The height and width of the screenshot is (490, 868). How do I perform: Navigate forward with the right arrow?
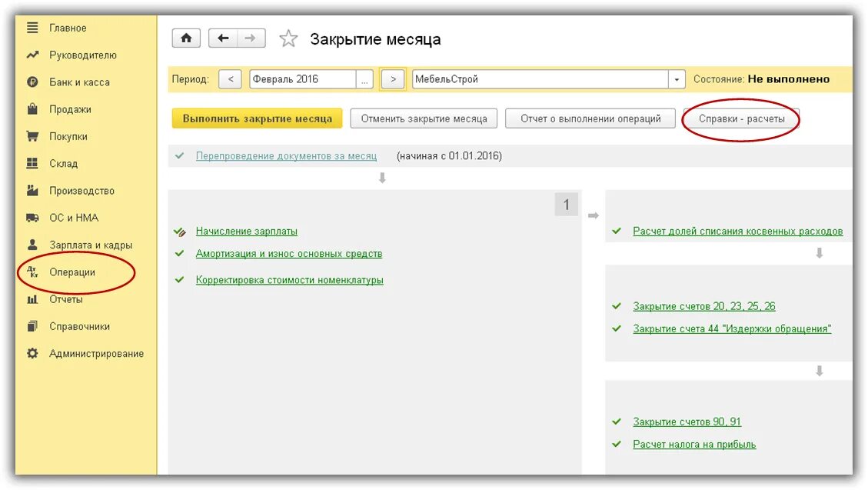click(x=251, y=38)
